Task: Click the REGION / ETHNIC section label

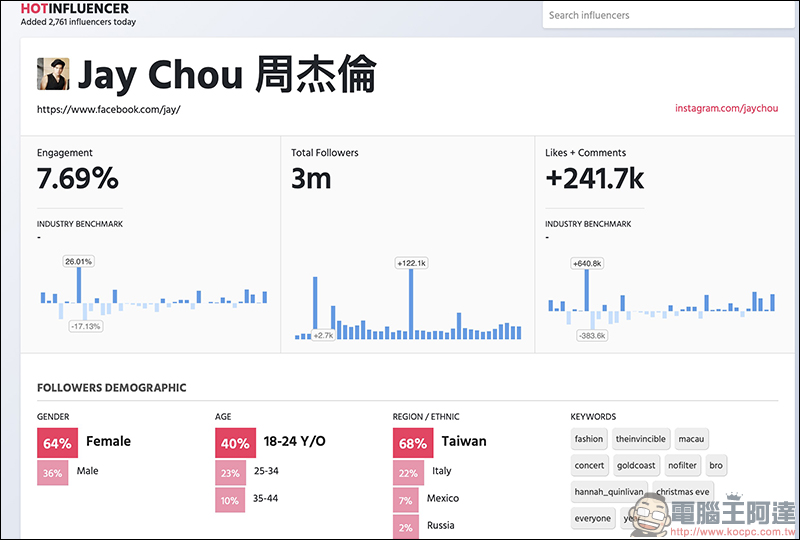Action: pyautogui.click(x=426, y=416)
